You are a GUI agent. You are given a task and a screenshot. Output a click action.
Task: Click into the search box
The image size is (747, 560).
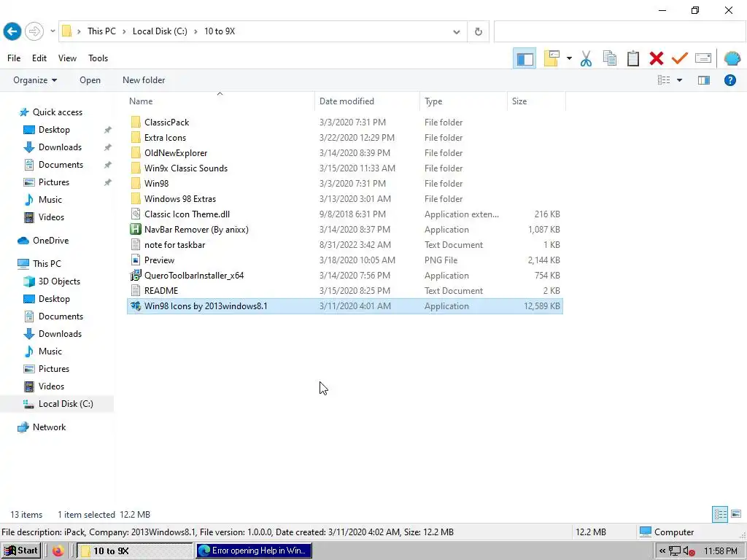tap(619, 32)
